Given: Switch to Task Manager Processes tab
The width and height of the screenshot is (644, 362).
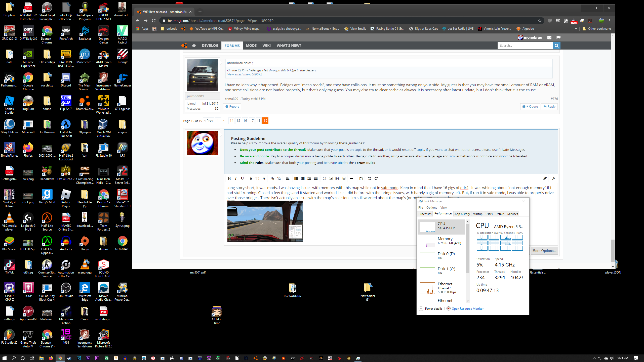Looking at the screenshot, I should 425,214.
